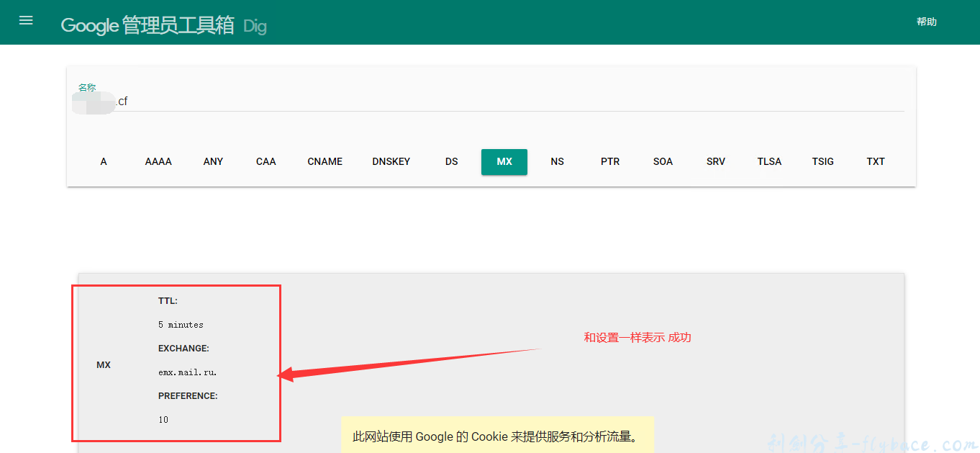Image resolution: width=980 pixels, height=453 pixels.
Task: Select the TSIG record type
Action: point(822,161)
